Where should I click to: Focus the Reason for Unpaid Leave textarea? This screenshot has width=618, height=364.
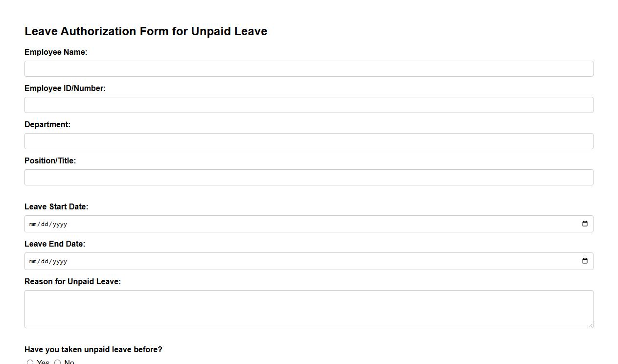(309, 309)
